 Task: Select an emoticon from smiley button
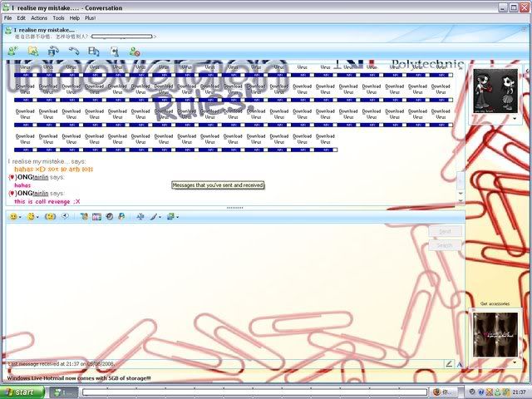click(x=13, y=216)
